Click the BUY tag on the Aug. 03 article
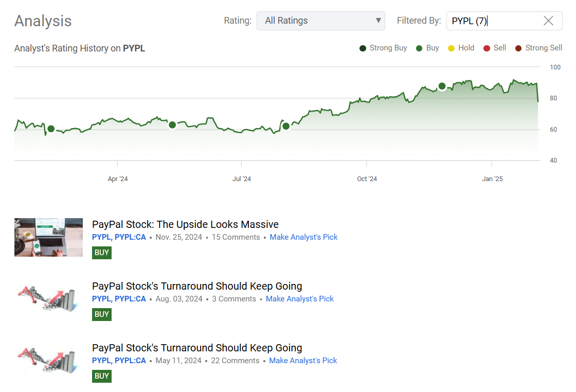This screenshot has width=576, height=392. coord(101,314)
